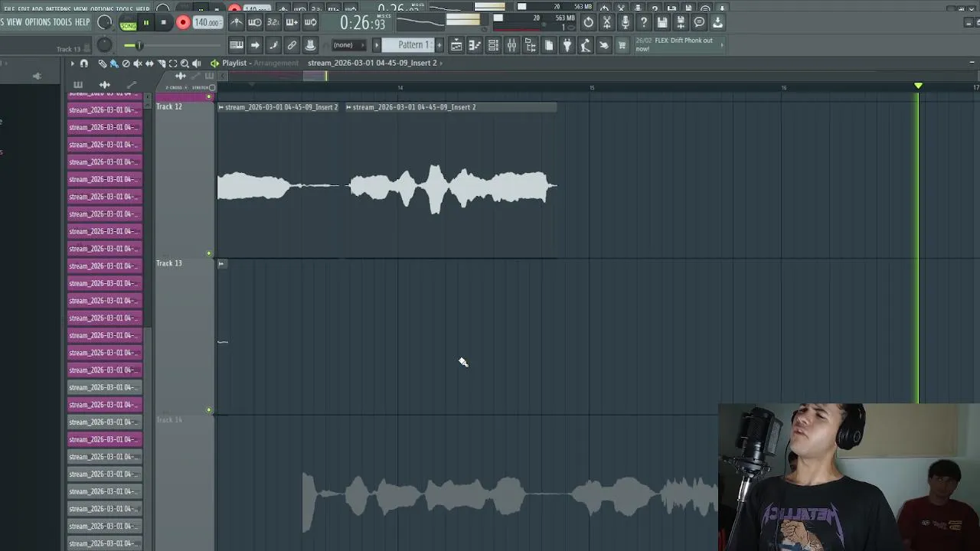Select the pencil draw tool
Screen dimensions: 980x551
click(103, 64)
